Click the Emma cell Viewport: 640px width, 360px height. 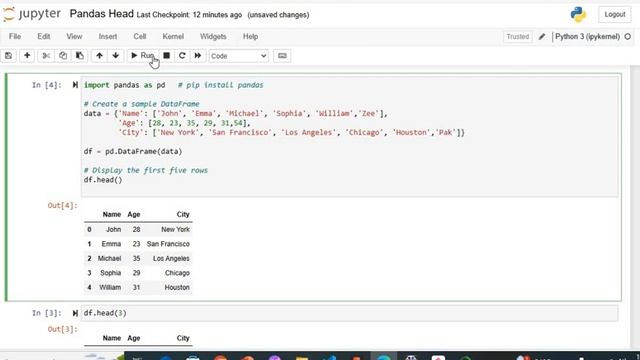click(x=111, y=244)
